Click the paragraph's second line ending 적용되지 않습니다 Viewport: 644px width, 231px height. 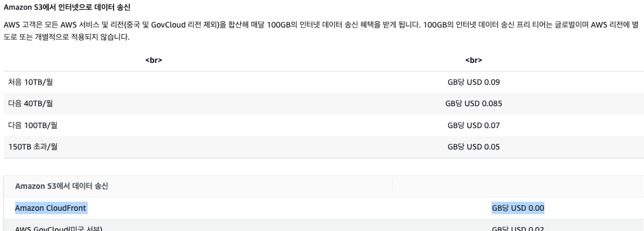[66, 38]
